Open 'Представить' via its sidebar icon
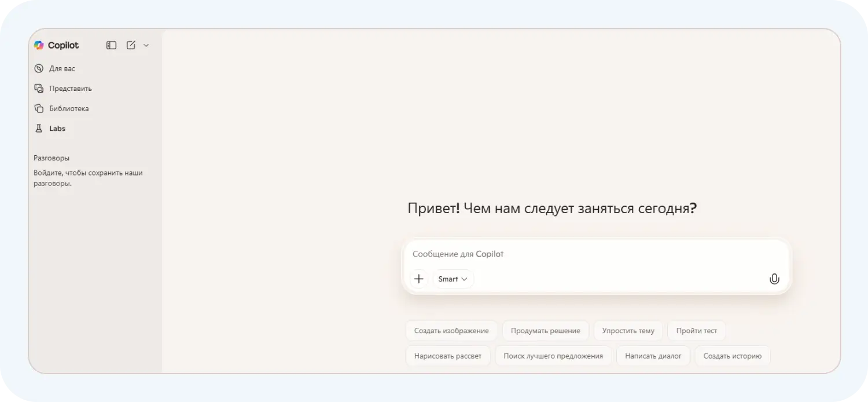 pyautogui.click(x=38, y=88)
